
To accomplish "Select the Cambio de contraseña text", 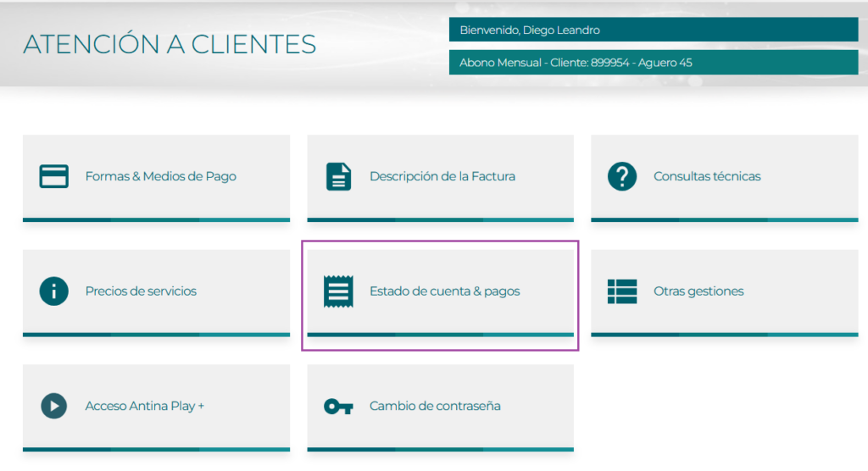I will tap(435, 406).
